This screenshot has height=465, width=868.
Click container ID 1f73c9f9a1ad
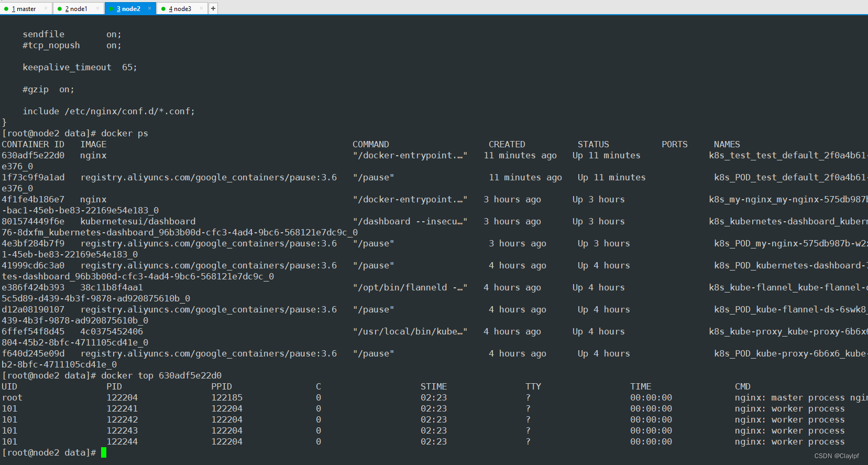point(33,177)
